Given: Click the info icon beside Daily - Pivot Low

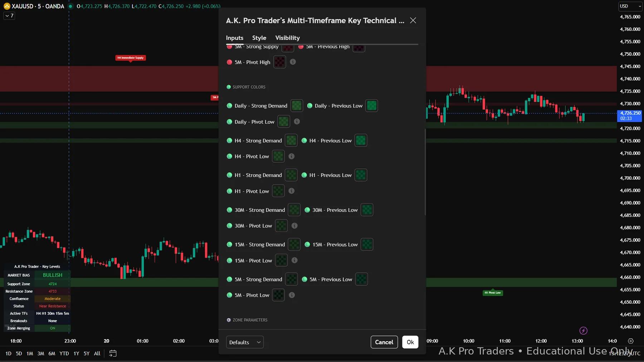Looking at the screenshot, I should click(297, 122).
